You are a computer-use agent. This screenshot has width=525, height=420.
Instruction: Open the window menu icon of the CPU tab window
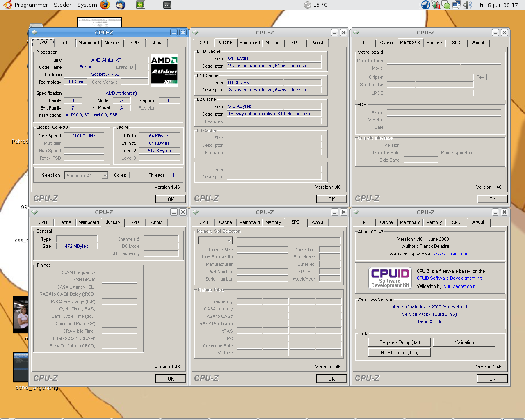34,32
